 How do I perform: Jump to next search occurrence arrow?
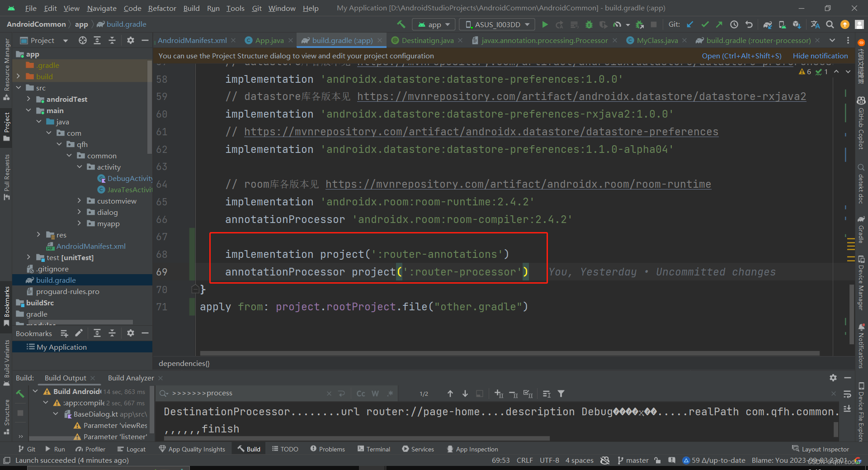(x=465, y=394)
